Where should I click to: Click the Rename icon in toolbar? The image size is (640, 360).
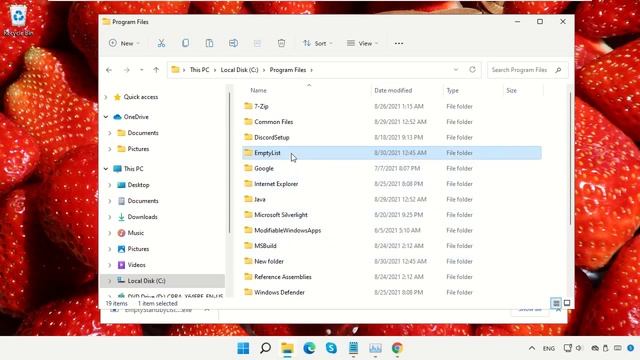[x=233, y=43]
